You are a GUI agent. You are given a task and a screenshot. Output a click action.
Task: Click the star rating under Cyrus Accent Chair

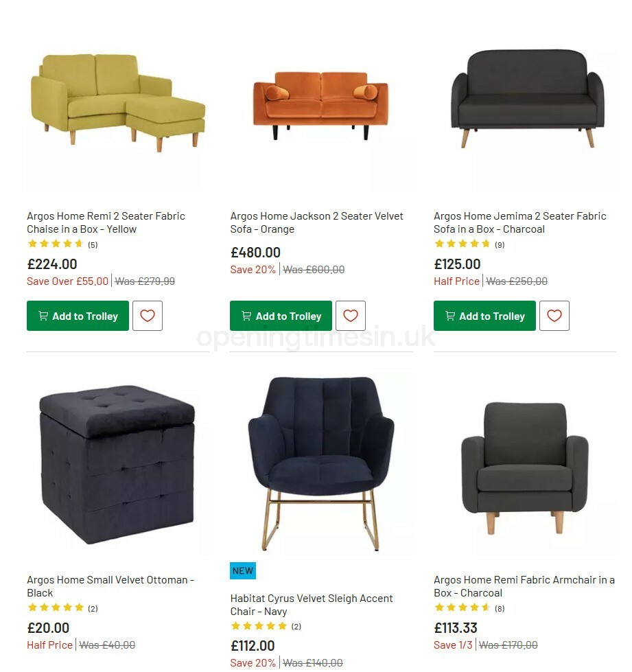pyautogui.click(x=259, y=626)
